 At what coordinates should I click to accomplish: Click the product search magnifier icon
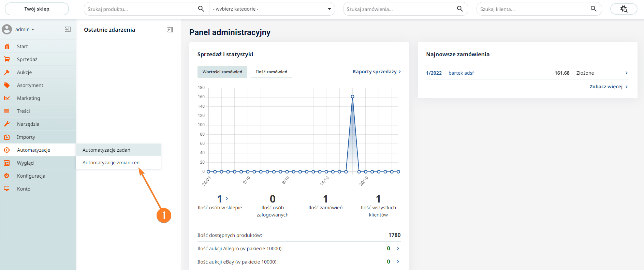(x=201, y=9)
